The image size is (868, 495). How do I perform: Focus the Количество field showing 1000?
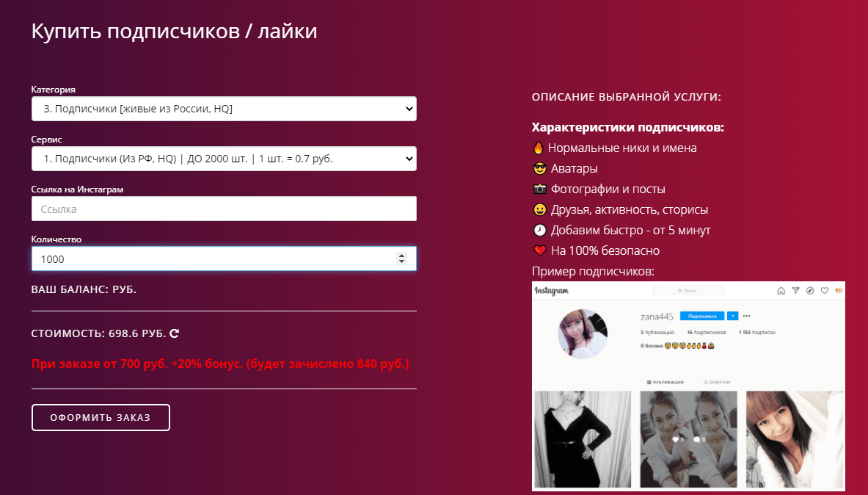coord(224,259)
